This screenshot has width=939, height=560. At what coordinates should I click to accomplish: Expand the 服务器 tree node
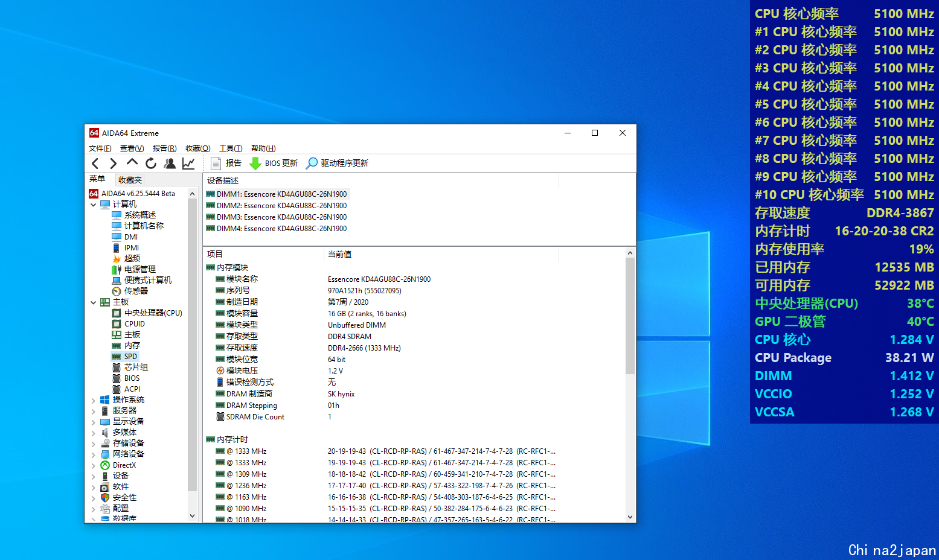(x=94, y=411)
